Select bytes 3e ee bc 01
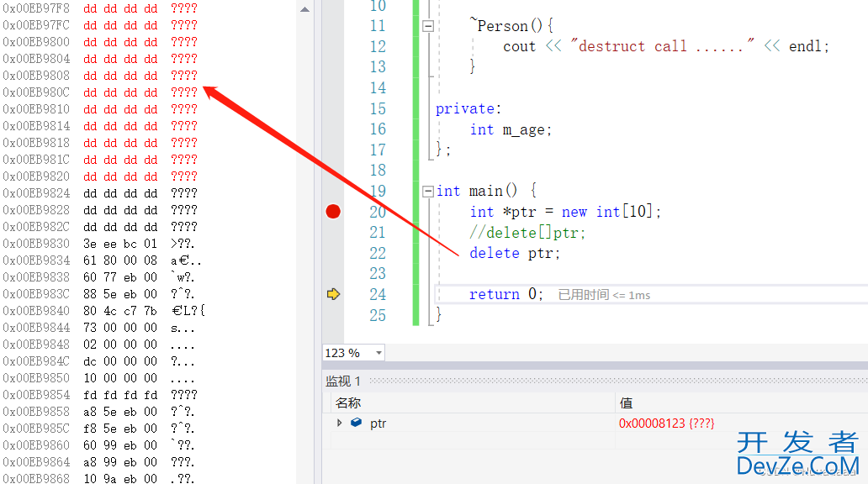The width and height of the screenshot is (868, 484). (x=120, y=244)
